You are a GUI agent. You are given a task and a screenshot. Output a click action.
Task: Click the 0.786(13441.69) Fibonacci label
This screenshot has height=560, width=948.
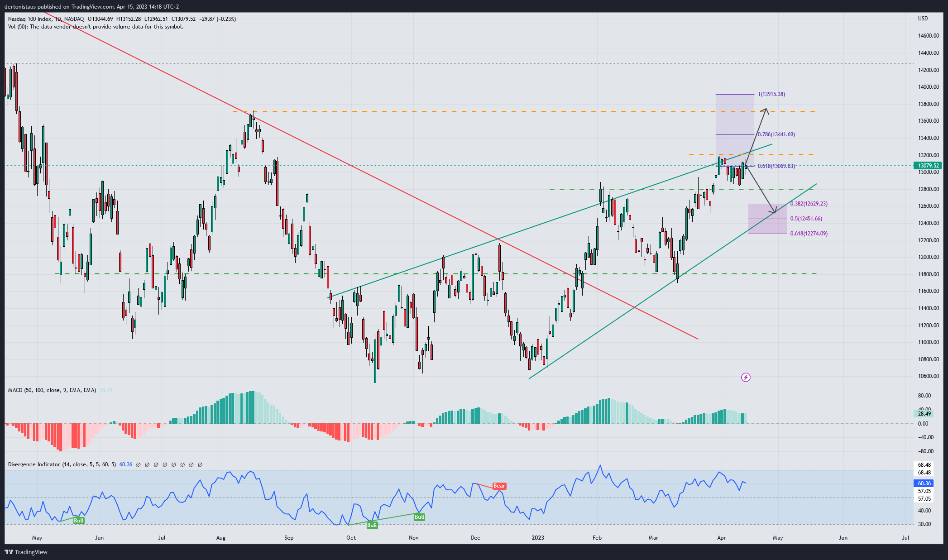pos(776,134)
